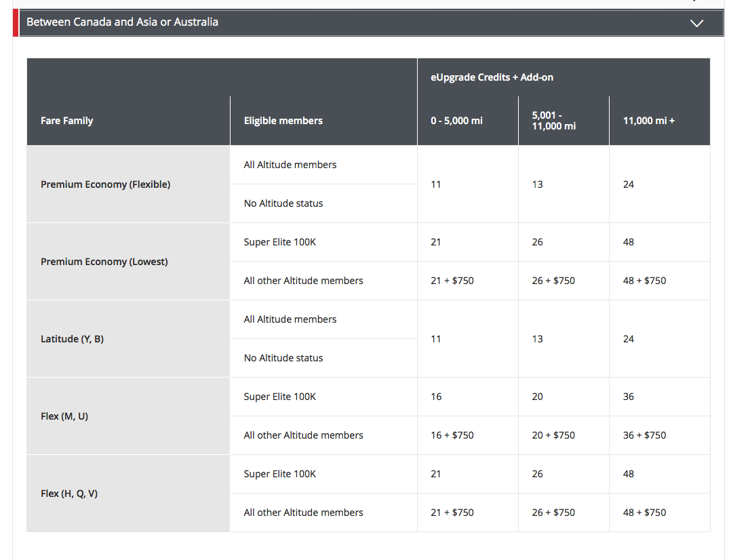
Task: Click the Flex (H, Q, V) row label
Action: (69, 494)
